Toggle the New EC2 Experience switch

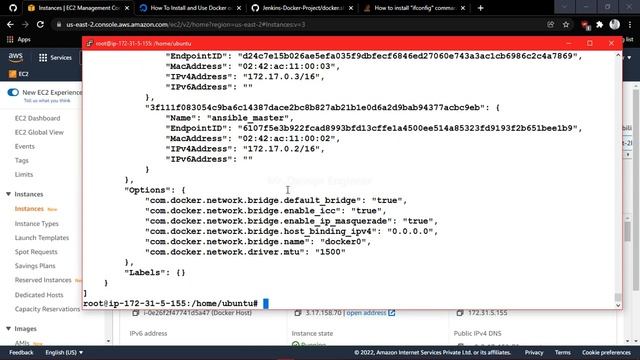pyautogui.click(x=13, y=92)
